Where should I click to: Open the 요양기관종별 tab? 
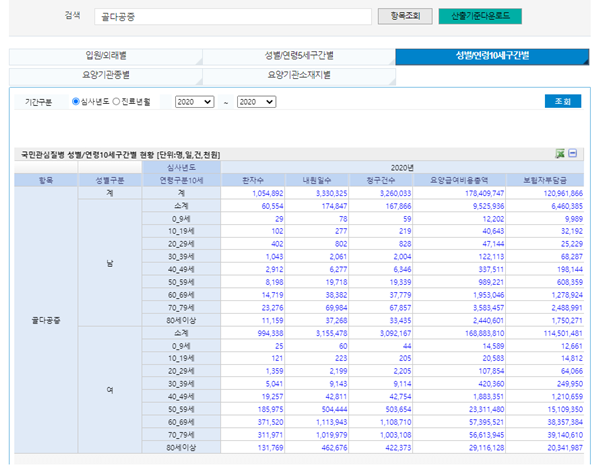106,76
